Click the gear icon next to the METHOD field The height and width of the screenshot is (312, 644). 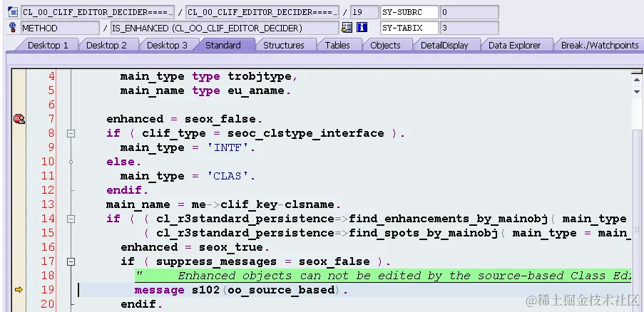coord(13,28)
